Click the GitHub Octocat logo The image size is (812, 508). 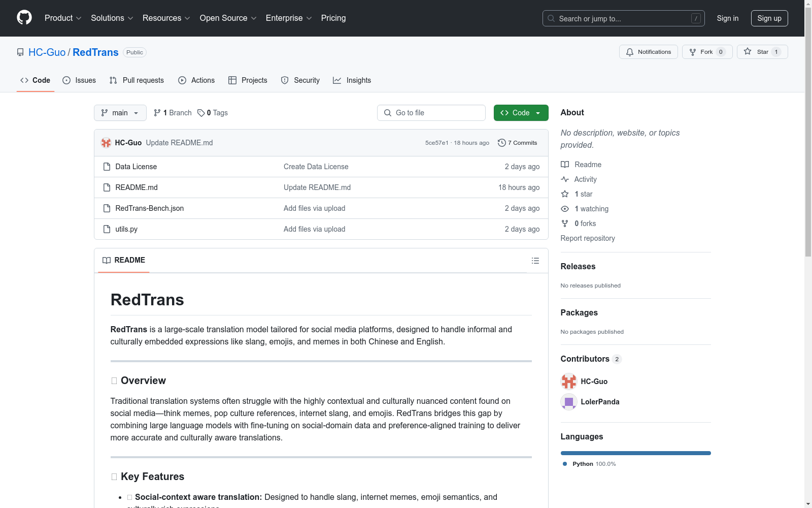tap(24, 18)
